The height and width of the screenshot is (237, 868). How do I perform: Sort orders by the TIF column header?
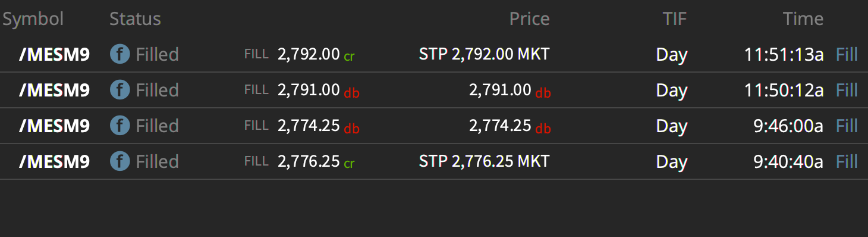pyautogui.click(x=675, y=19)
